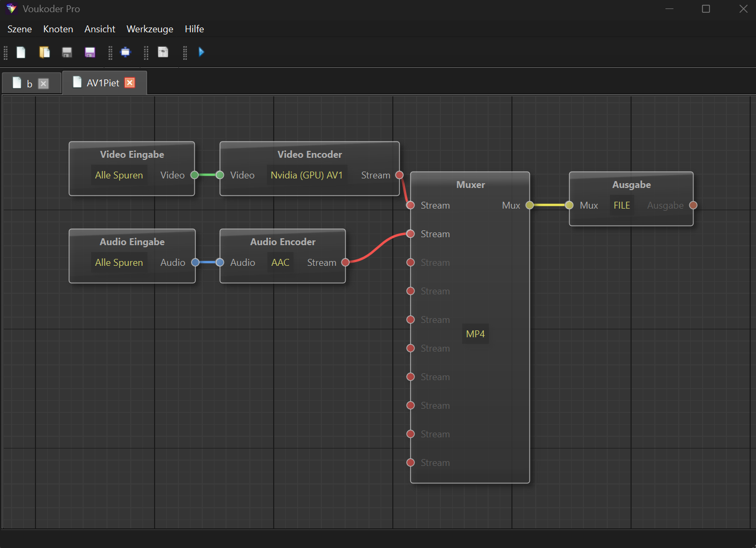The image size is (756, 548).
Task: Open the Hilfe menu
Action: pyautogui.click(x=194, y=29)
